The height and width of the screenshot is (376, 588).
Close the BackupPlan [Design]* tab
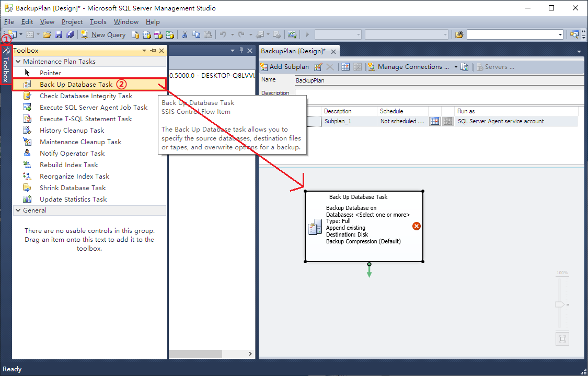click(x=333, y=51)
